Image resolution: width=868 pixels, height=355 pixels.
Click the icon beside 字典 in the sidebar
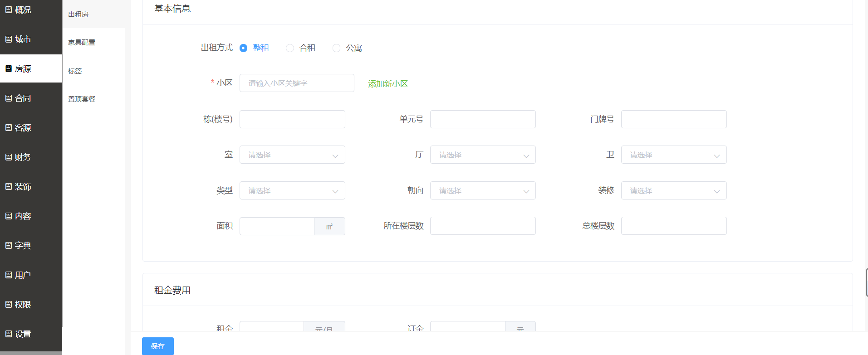tap(9, 245)
